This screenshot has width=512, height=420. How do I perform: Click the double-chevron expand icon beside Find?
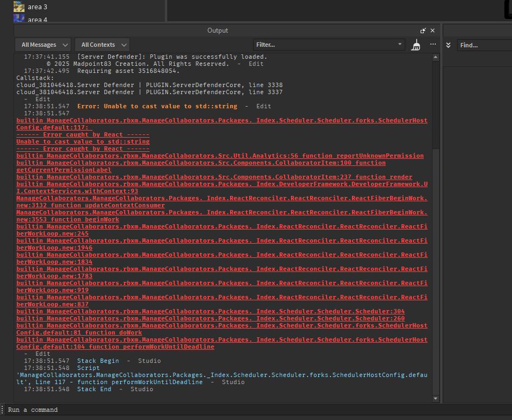(x=448, y=45)
